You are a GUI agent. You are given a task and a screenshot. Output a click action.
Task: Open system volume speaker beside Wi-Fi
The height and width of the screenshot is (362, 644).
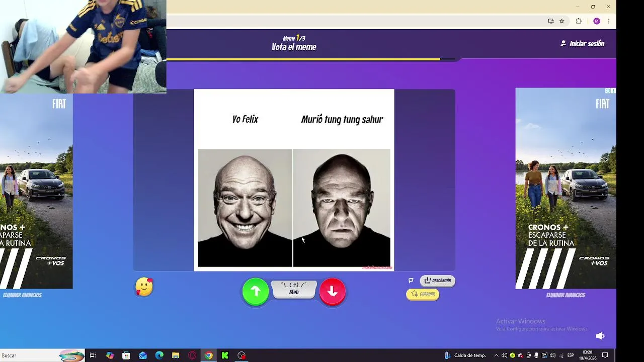[x=552, y=355]
